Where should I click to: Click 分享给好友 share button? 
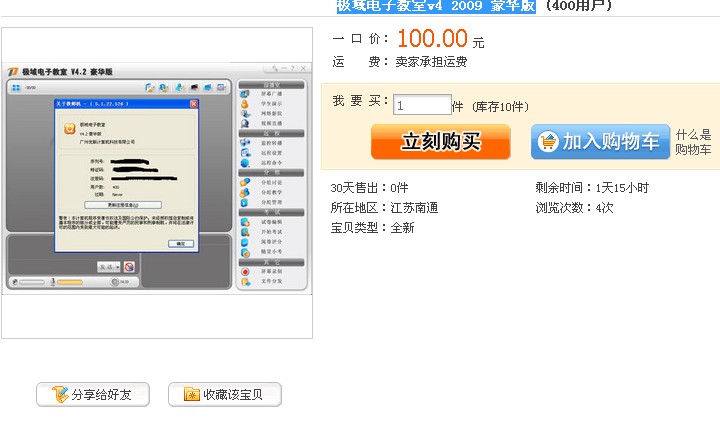92,395
